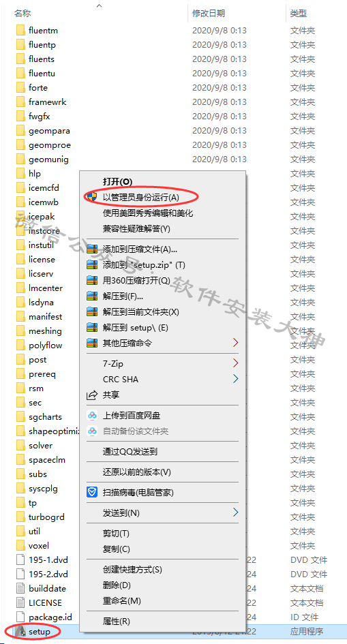Expand the 其他压缩命令 submenu arrow

click(x=236, y=342)
